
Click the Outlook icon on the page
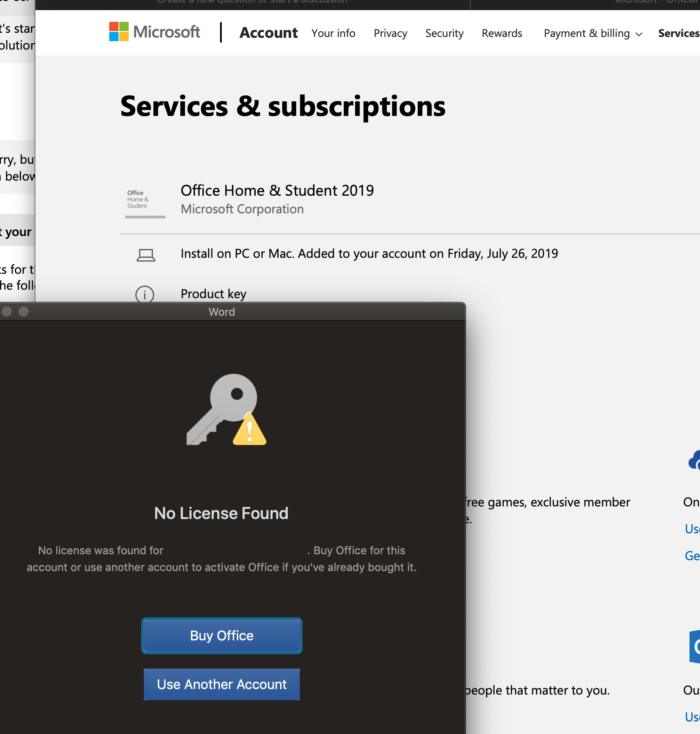tap(695, 647)
